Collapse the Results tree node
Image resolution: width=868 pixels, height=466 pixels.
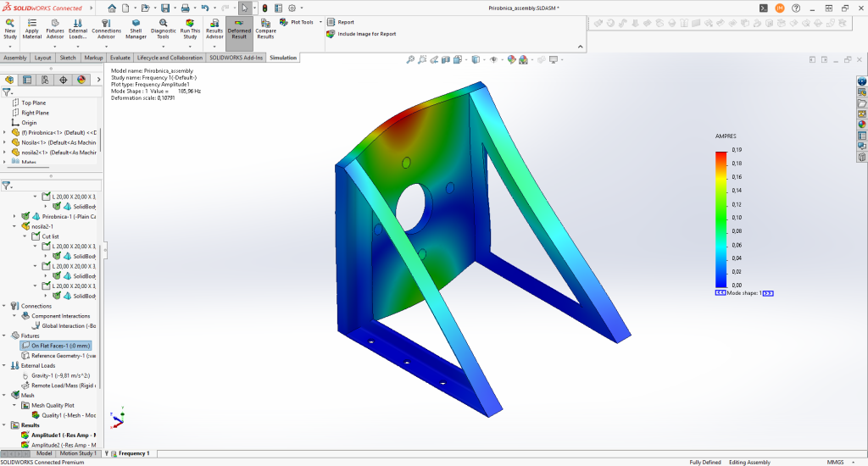click(4, 425)
